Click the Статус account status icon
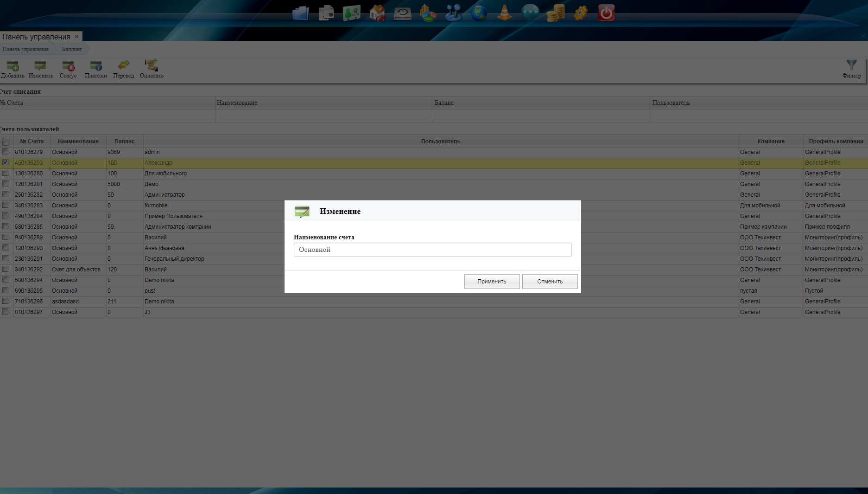868x494 pixels. click(68, 65)
